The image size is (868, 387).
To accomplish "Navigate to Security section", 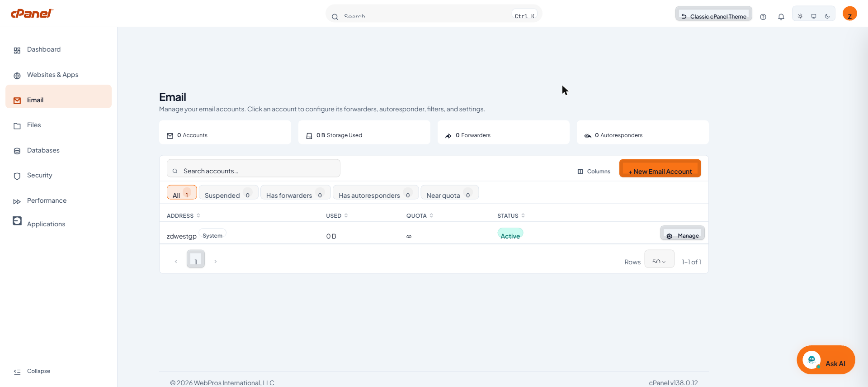I will click(x=58, y=175).
